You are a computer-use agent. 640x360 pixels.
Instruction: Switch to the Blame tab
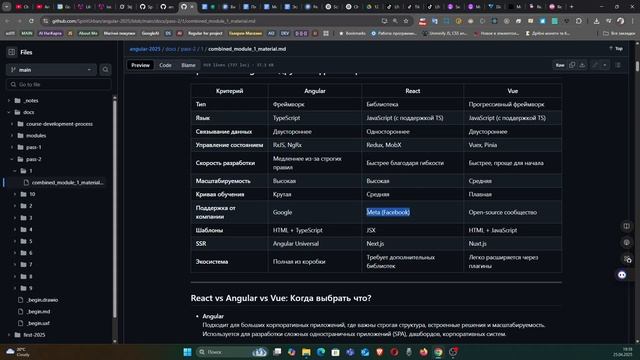pyautogui.click(x=188, y=65)
